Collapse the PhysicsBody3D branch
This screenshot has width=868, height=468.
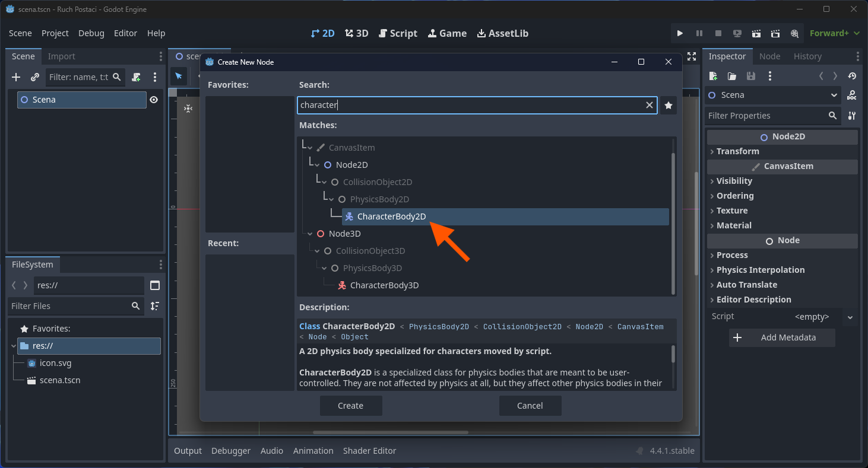(325, 268)
